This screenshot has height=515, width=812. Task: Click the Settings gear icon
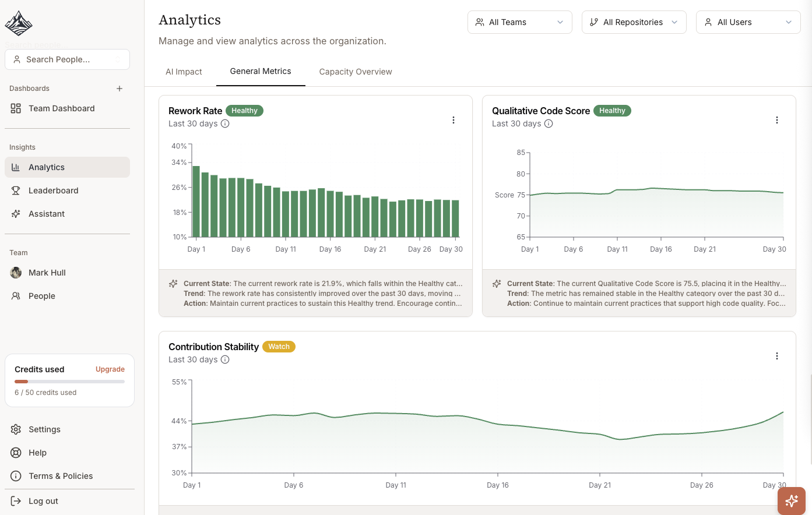tap(16, 429)
